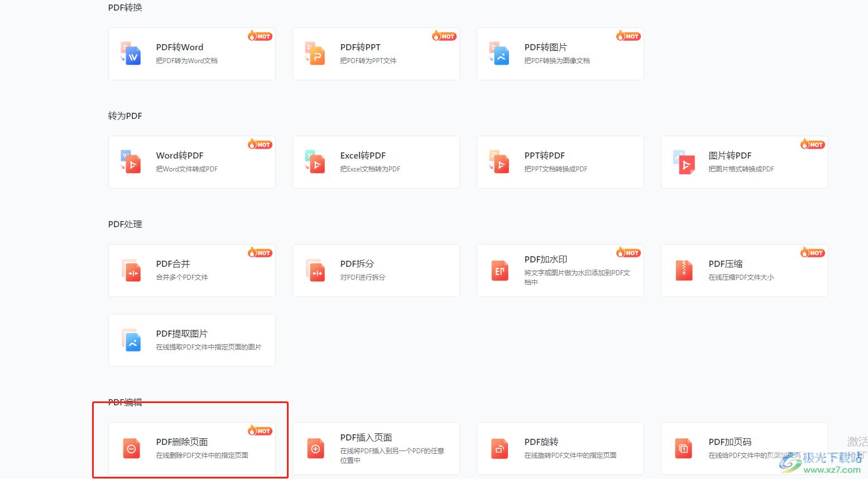Click the PDF插入页面 description text
The width and height of the screenshot is (868, 479).
pyautogui.click(x=392, y=456)
